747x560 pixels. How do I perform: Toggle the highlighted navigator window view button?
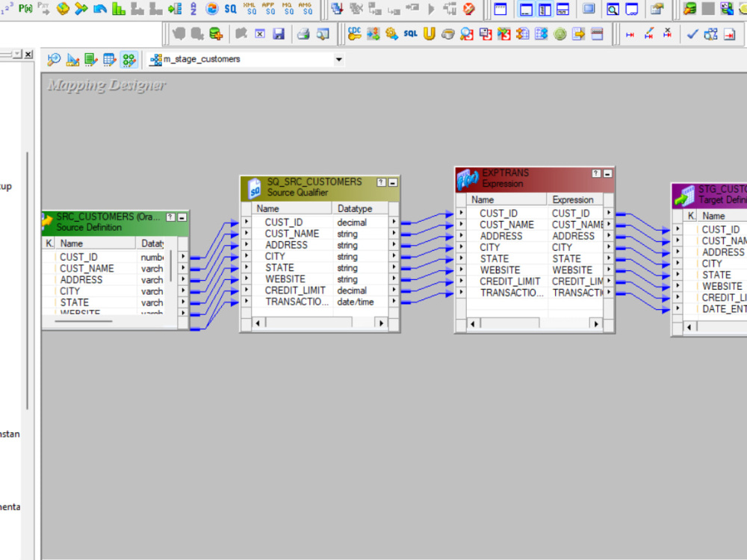tap(545, 8)
